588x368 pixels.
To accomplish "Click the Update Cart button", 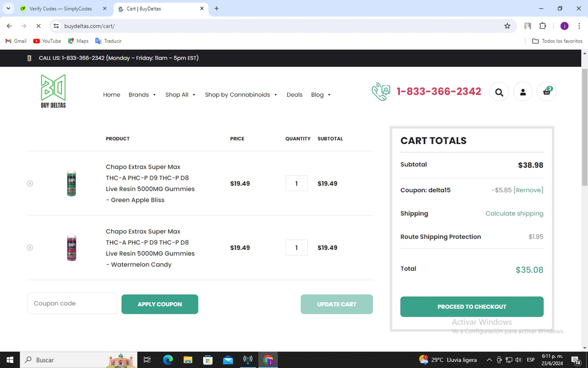I will click(337, 304).
